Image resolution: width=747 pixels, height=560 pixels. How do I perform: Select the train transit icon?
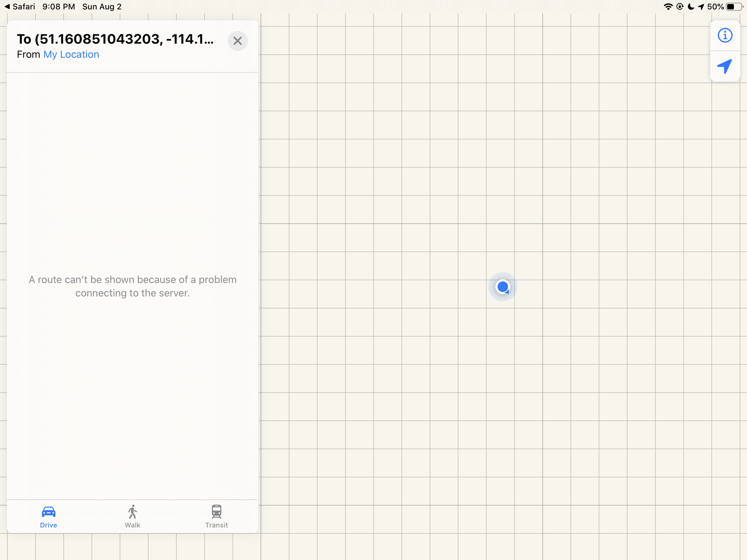216,512
